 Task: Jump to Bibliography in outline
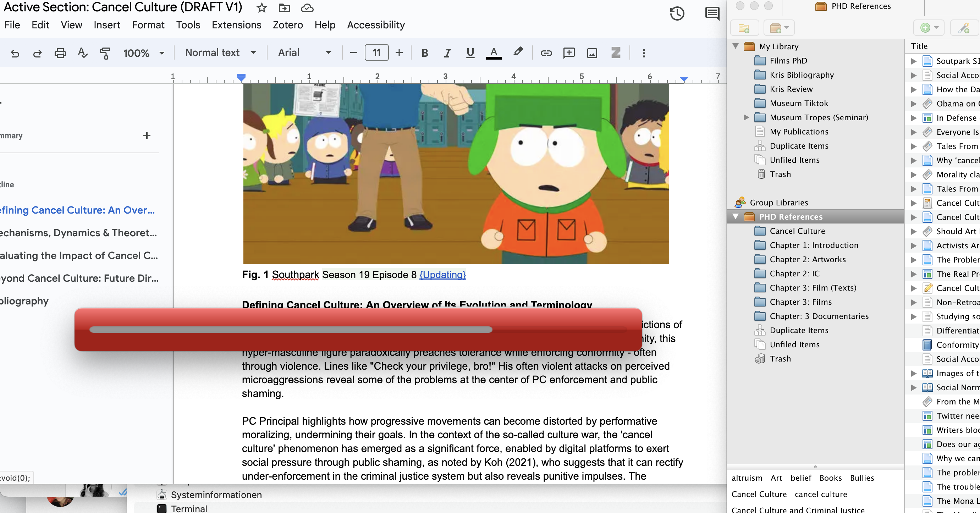(x=24, y=301)
